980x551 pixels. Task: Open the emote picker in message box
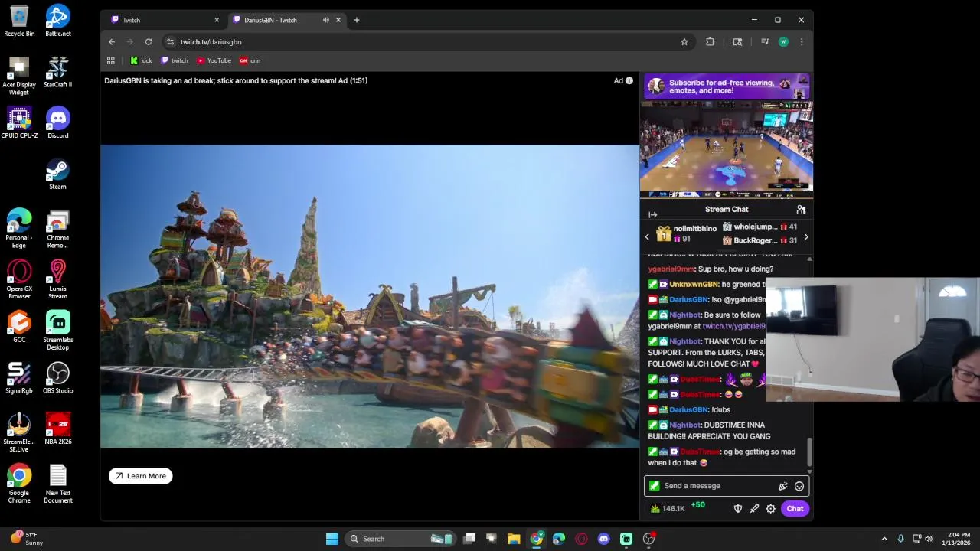click(799, 486)
